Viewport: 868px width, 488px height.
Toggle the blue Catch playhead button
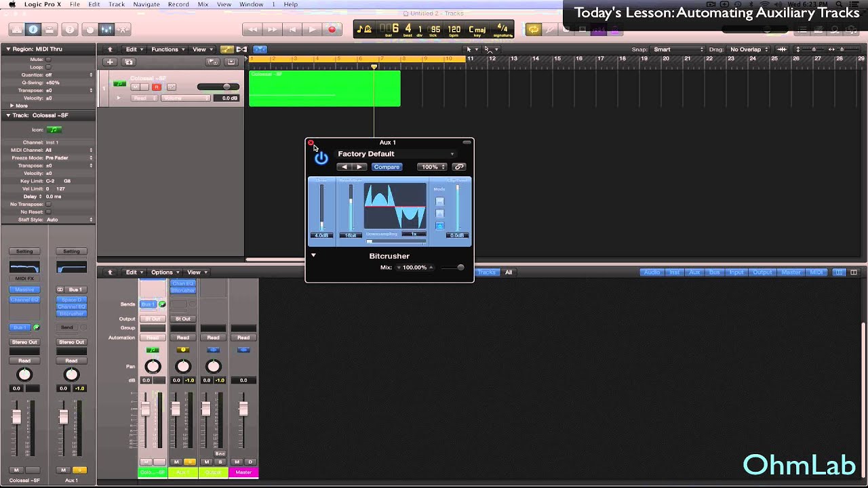[x=260, y=49]
